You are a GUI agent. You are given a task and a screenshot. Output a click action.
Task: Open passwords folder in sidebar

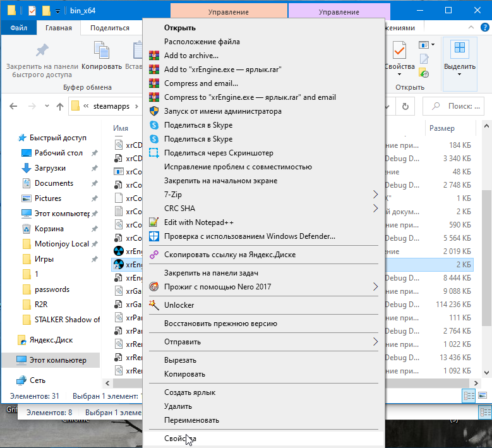click(52, 289)
